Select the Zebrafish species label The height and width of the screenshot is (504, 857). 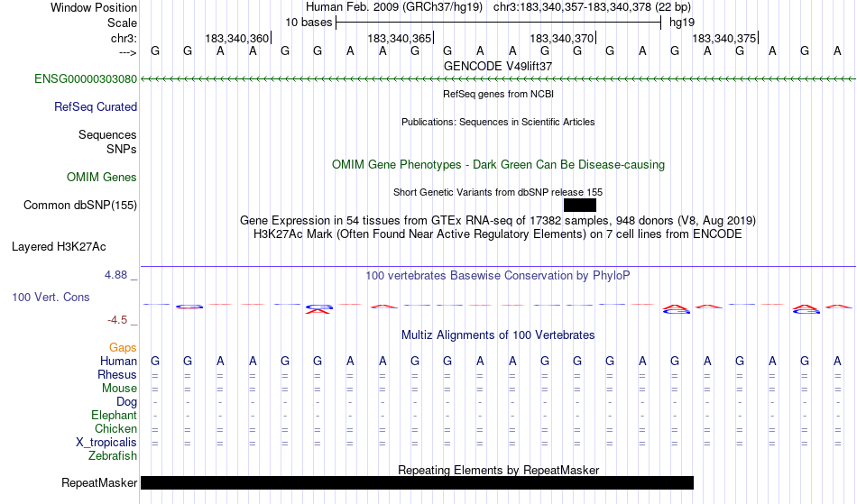click(x=113, y=456)
